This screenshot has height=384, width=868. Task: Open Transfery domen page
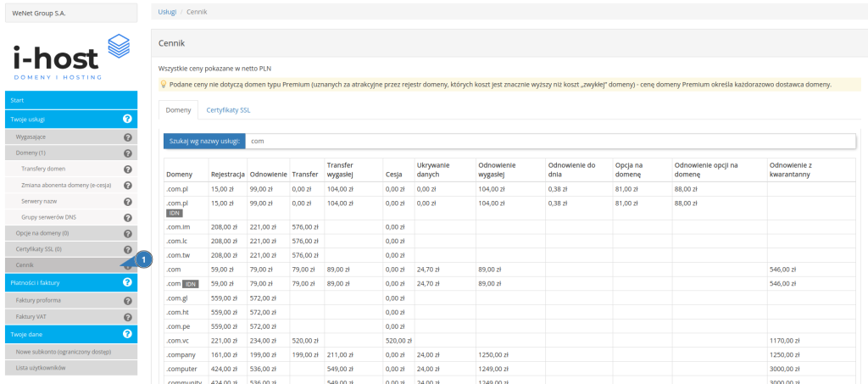71,170
